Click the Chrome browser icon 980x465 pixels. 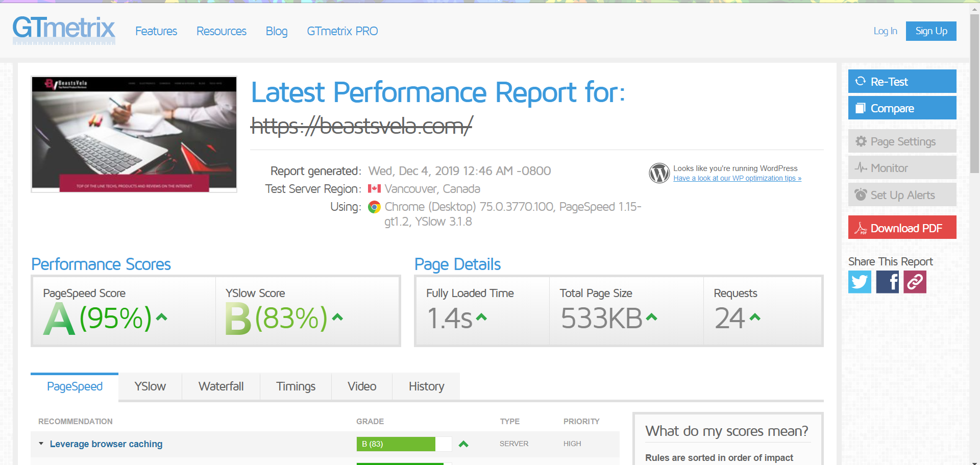pyautogui.click(x=375, y=207)
